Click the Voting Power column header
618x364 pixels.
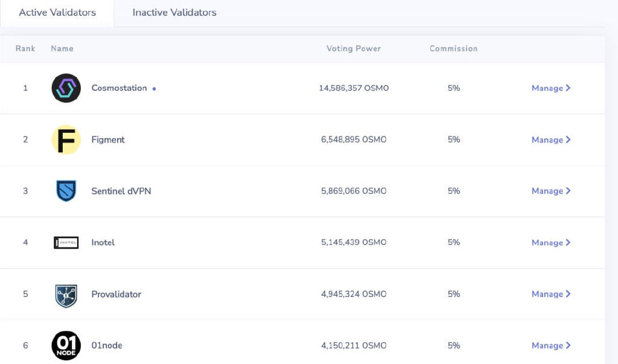click(x=354, y=48)
